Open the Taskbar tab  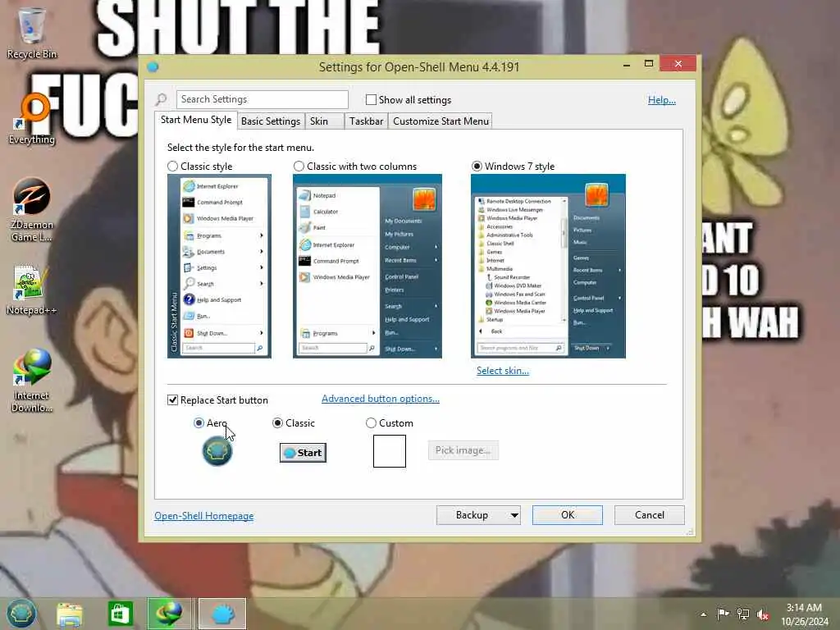[x=367, y=121]
